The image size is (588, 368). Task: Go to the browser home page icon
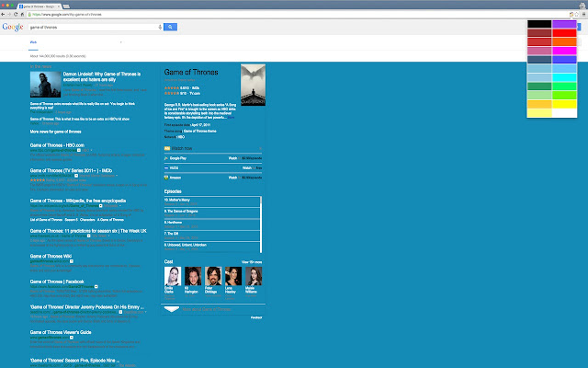pos(22,15)
